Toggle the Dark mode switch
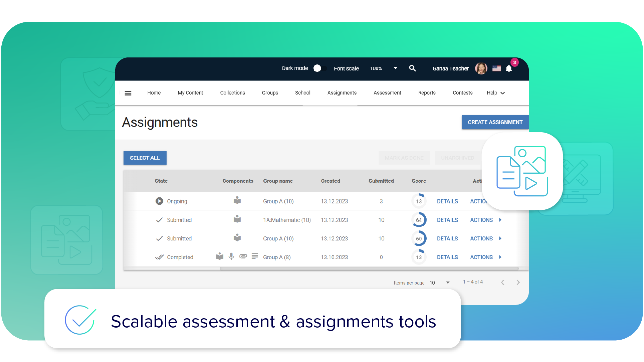 click(319, 68)
